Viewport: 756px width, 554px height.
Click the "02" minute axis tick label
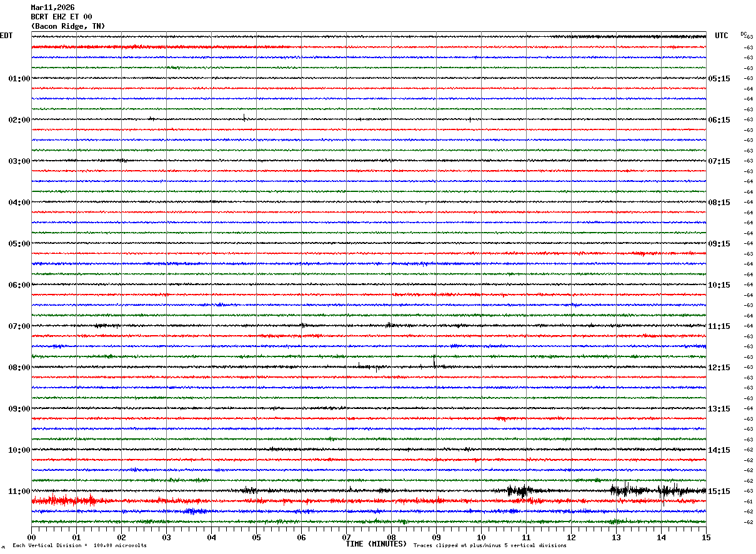[121, 538]
